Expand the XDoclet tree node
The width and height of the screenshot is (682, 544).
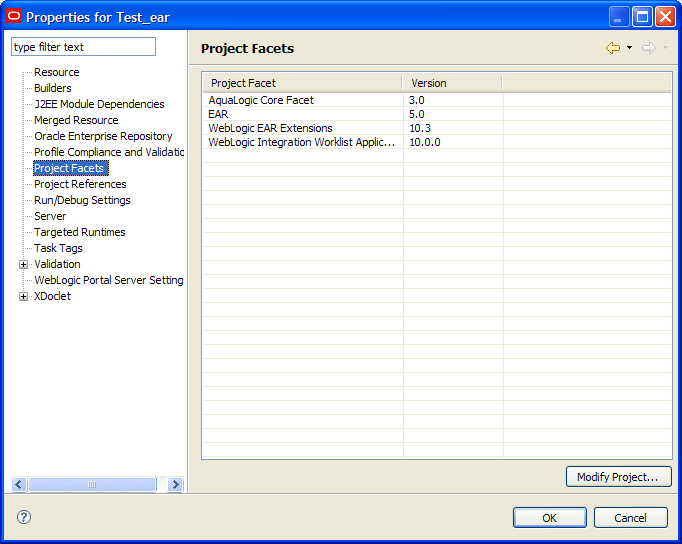23,297
